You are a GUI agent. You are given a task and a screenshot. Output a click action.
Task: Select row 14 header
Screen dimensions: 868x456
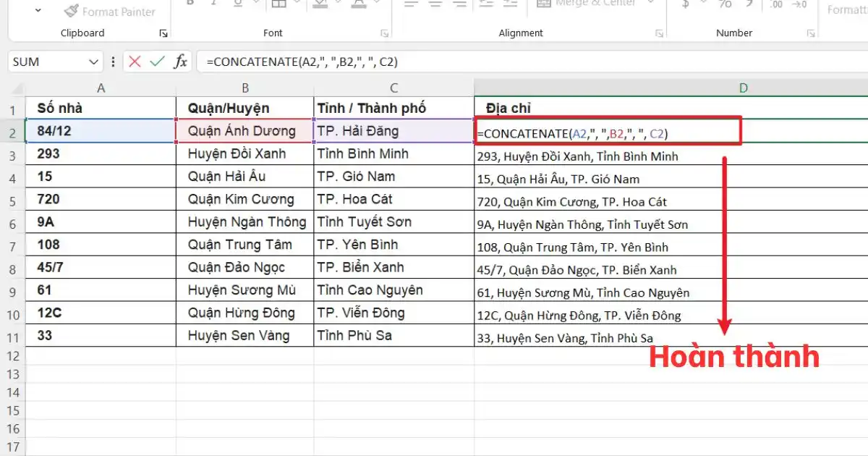pos(13,394)
